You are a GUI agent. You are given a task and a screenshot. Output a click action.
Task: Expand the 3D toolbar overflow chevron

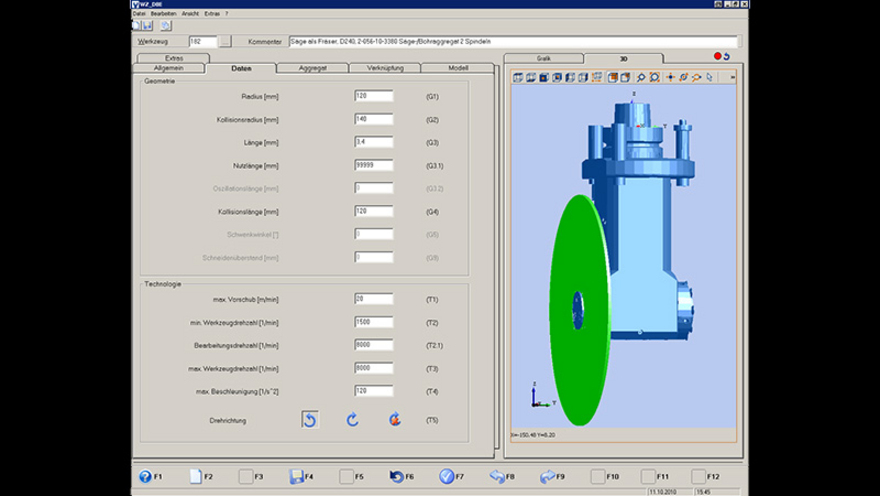(x=732, y=77)
